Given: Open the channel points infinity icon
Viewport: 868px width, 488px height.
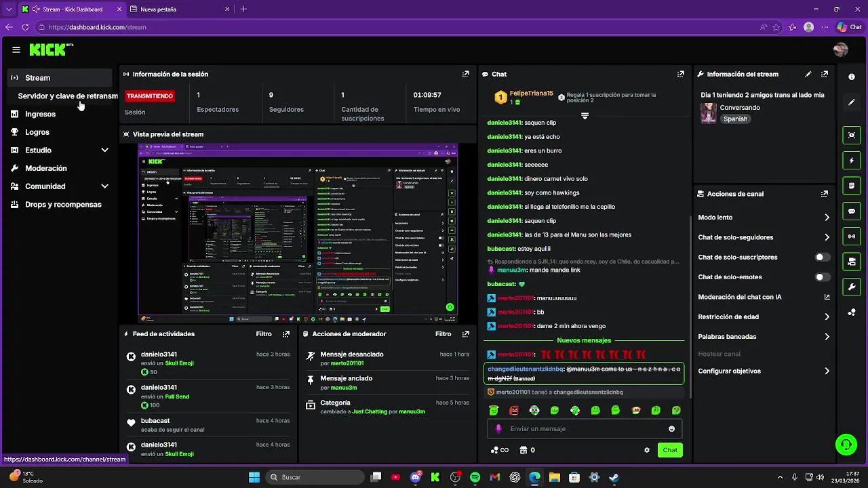Looking at the screenshot, I should (500, 450).
